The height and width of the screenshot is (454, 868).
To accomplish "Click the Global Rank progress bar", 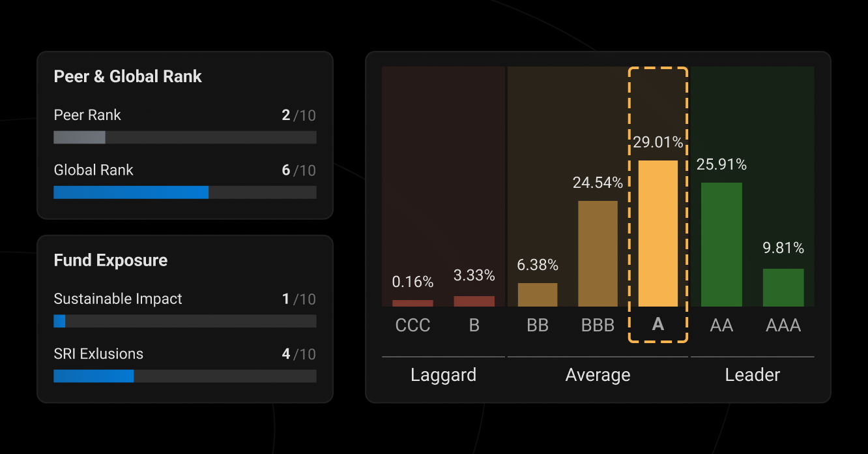I will pos(184,192).
